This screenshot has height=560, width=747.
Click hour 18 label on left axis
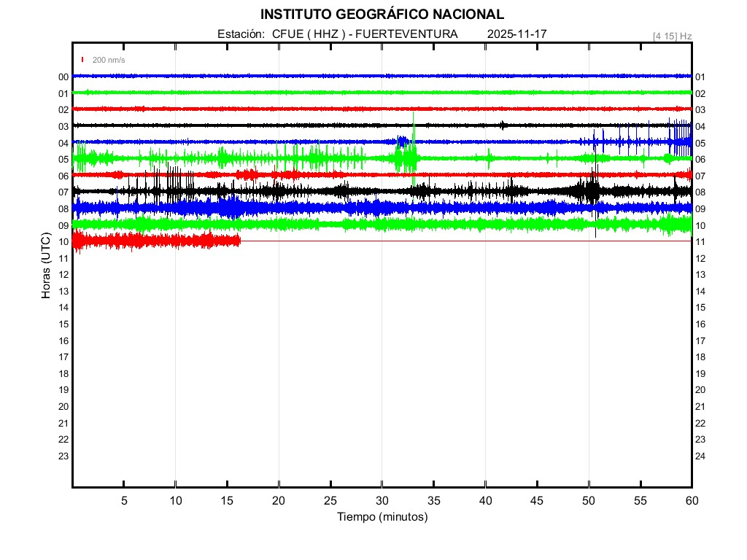[x=63, y=374]
